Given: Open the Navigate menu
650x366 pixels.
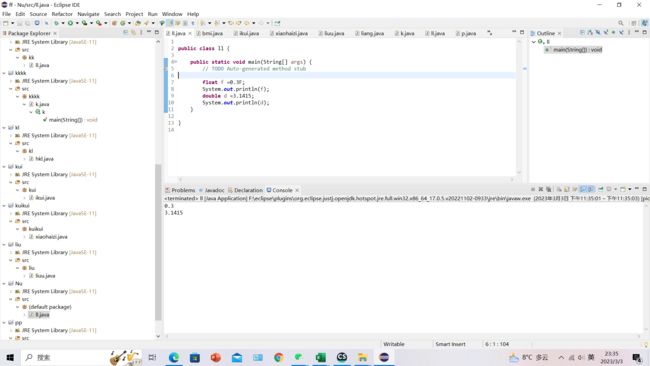Looking at the screenshot, I should (x=88, y=14).
